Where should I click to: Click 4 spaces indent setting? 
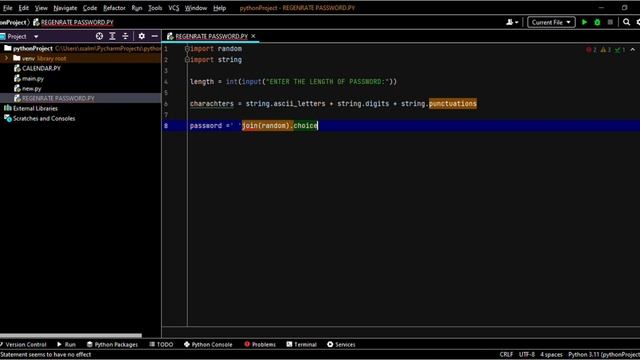click(x=551, y=355)
